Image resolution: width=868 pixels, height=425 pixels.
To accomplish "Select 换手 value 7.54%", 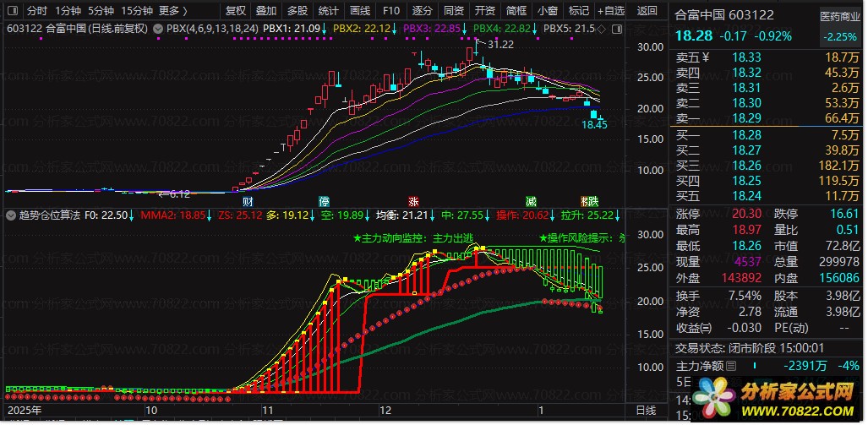I will 745,296.
